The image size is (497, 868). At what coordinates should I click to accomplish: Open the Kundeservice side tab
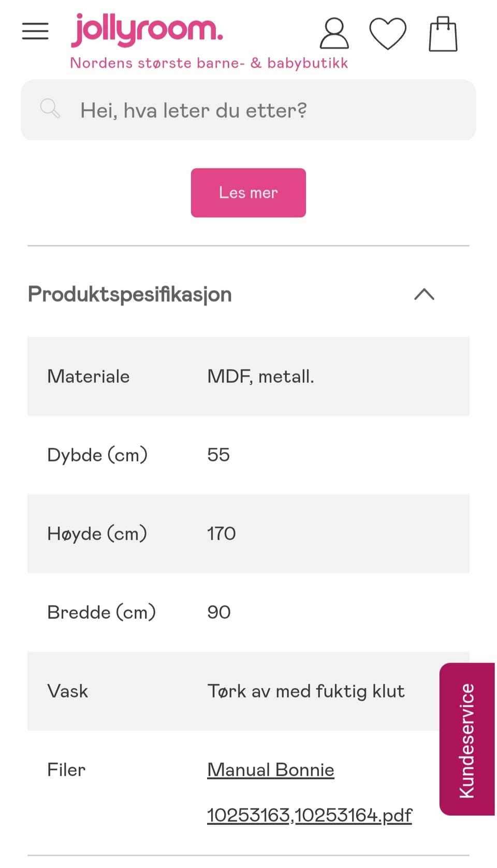pos(467,740)
